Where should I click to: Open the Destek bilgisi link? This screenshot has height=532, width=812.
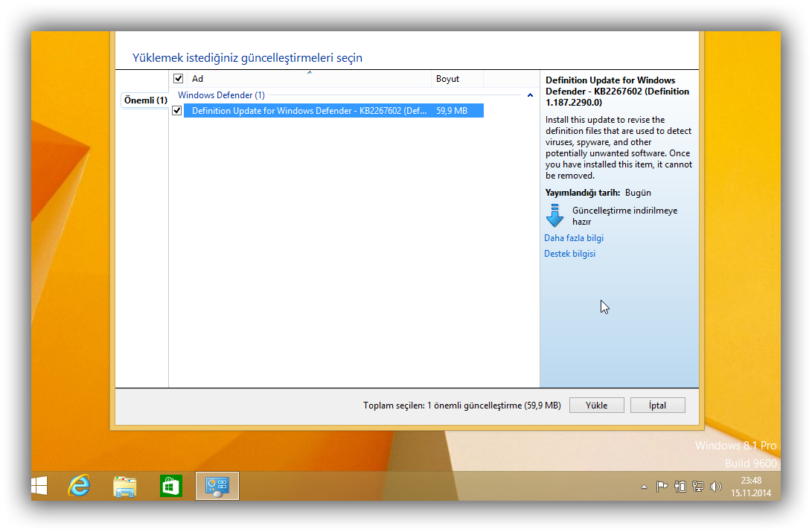coord(569,254)
